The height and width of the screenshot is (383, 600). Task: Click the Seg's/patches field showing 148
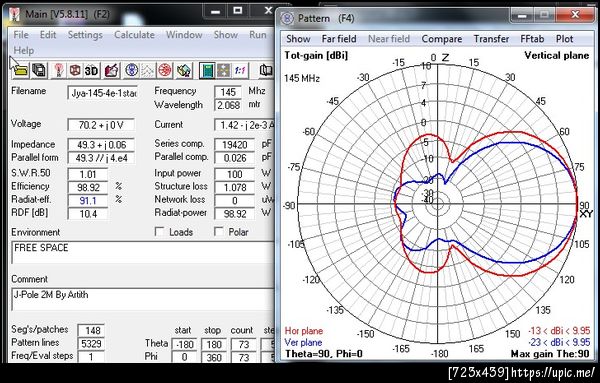91,331
